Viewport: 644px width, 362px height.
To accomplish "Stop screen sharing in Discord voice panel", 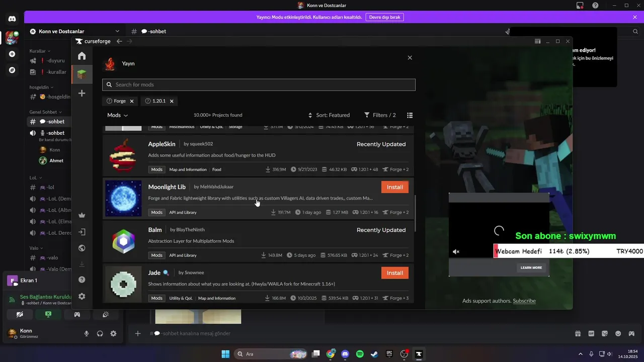I will (48, 314).
